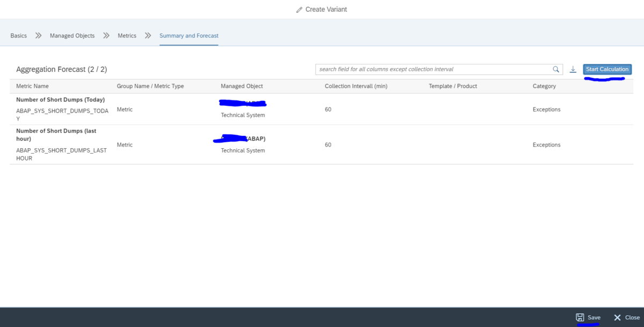Click the floppy disk Save icon
Screen dimensions: 644x327
click(x=580, y=317)
